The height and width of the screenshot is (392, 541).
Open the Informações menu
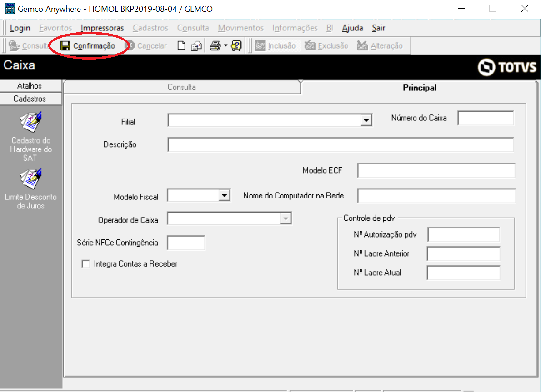[295, 28]
